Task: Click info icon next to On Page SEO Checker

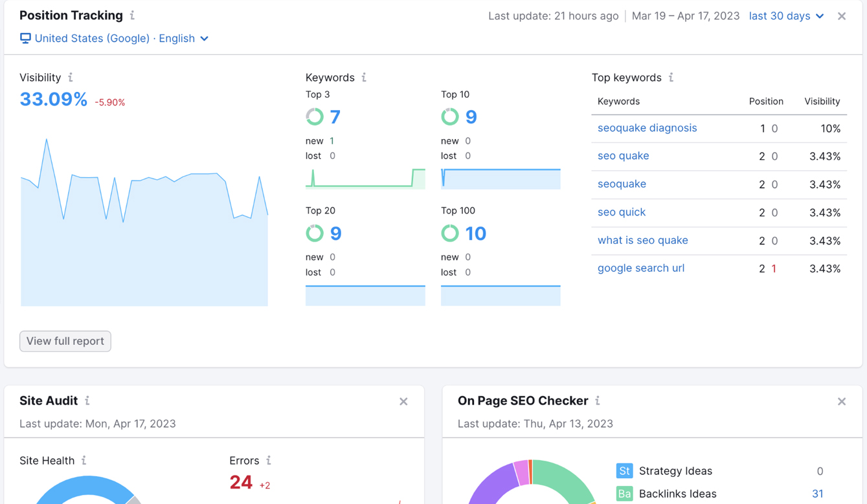Action: pyautogui.click(x=598, y=400)
